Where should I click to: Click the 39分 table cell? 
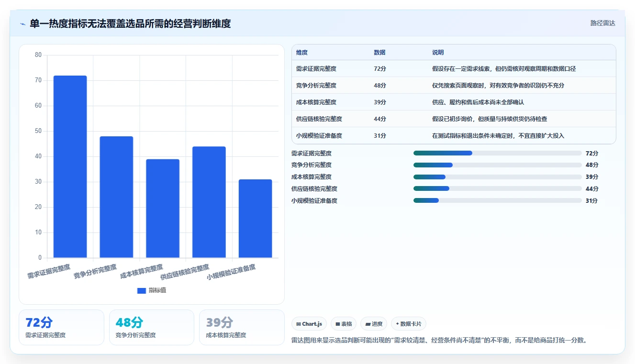click(380, 102)
